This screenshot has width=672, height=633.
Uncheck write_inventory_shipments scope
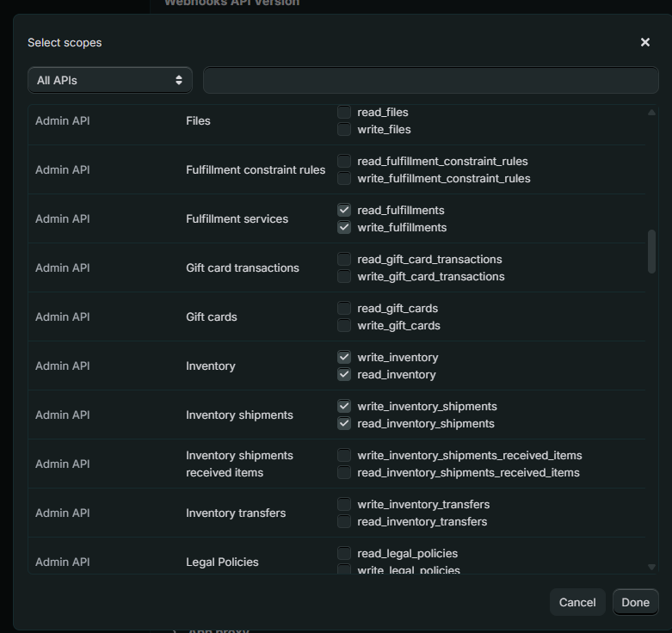pyautogui.click(x=344, y=407)
